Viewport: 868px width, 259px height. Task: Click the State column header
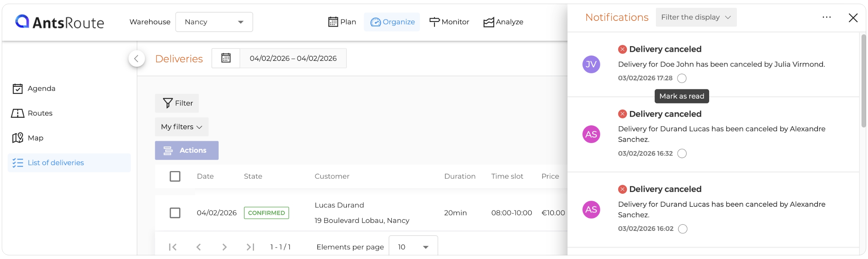253,176
